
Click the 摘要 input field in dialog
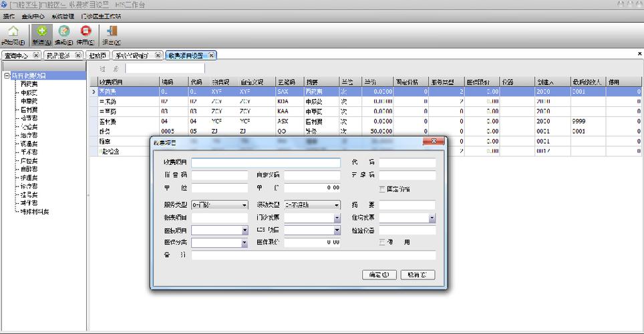[407, 204]
